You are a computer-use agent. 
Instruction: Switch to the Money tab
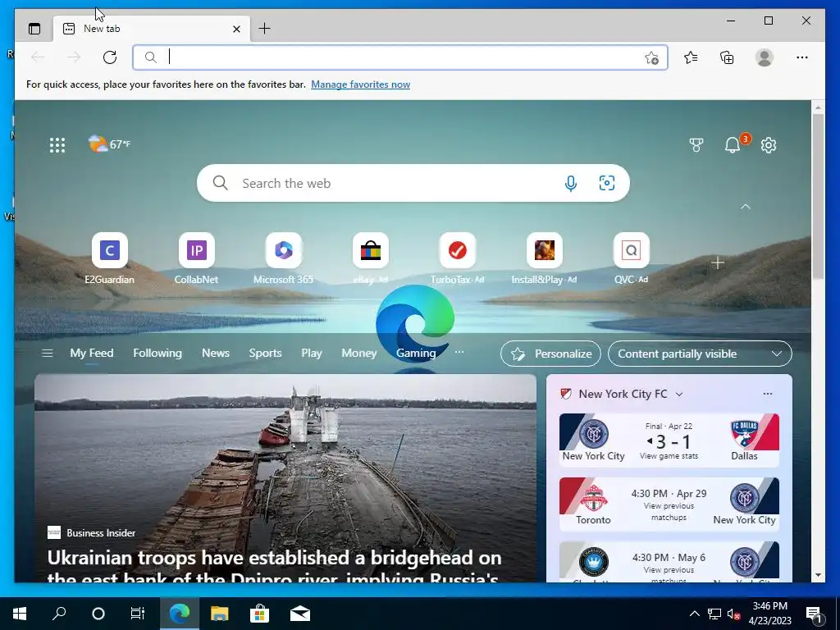[359, 353]
